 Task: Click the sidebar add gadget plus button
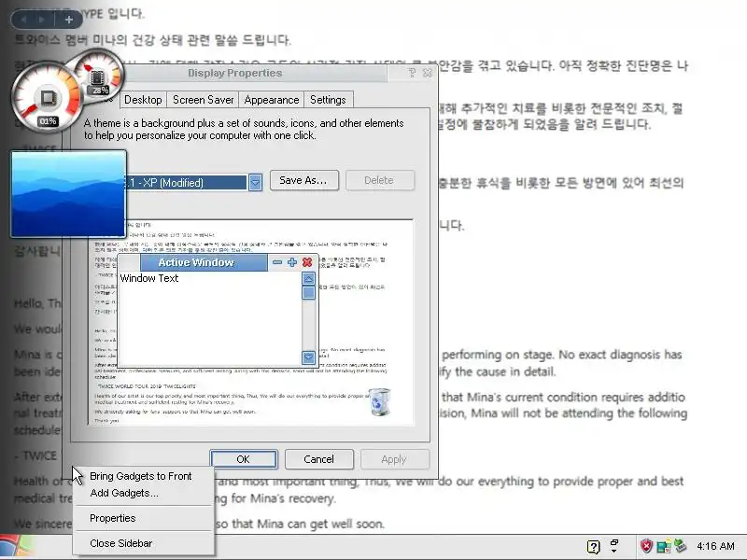click(x=68, y=20)
